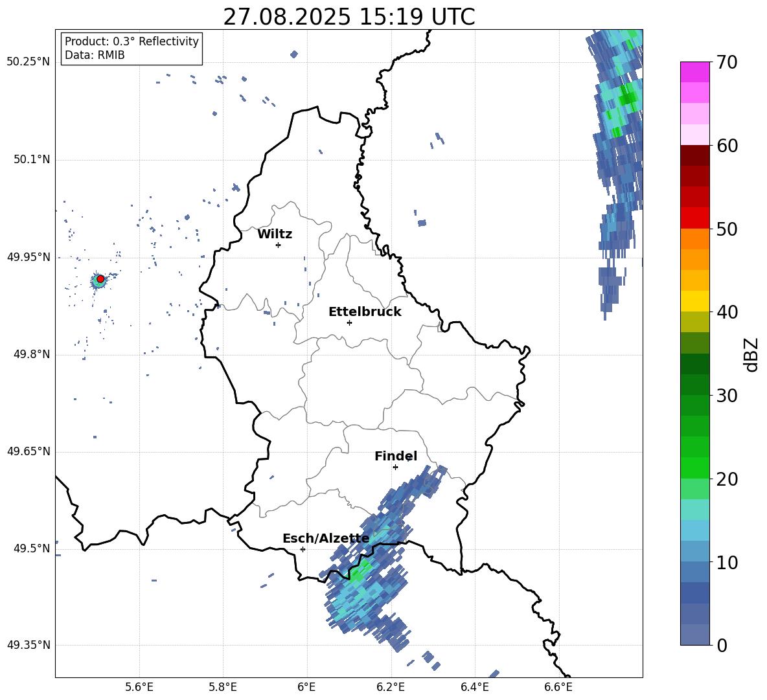Click the 6.4°E longitude label
Image resolution: width=767 pixels, height=700 pixels.
coord(474,687)
